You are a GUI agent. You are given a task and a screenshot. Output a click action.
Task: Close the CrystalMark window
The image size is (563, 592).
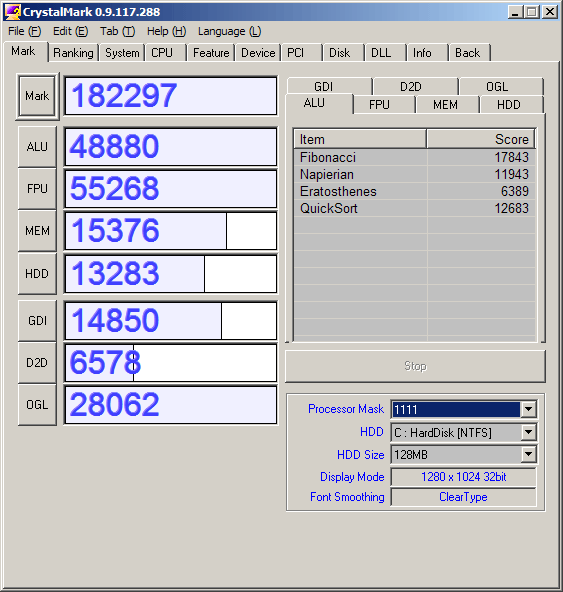tap(550, 12)
